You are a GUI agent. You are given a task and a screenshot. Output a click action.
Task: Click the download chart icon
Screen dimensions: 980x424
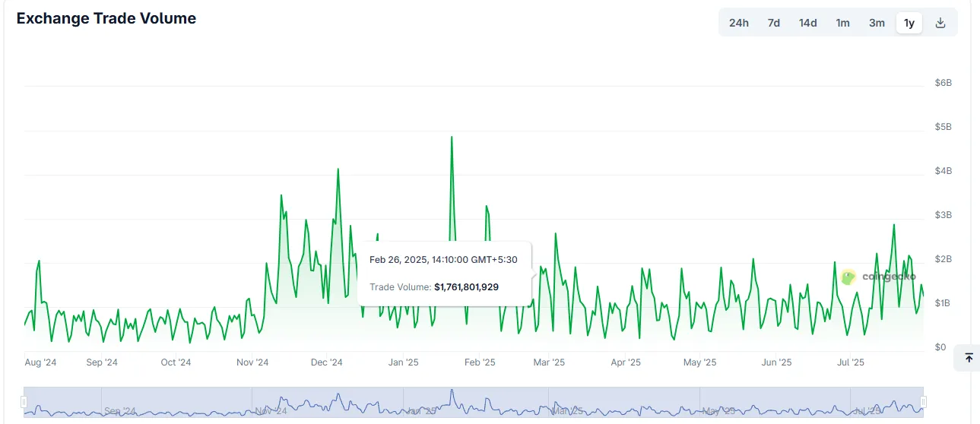coord(940,23)
